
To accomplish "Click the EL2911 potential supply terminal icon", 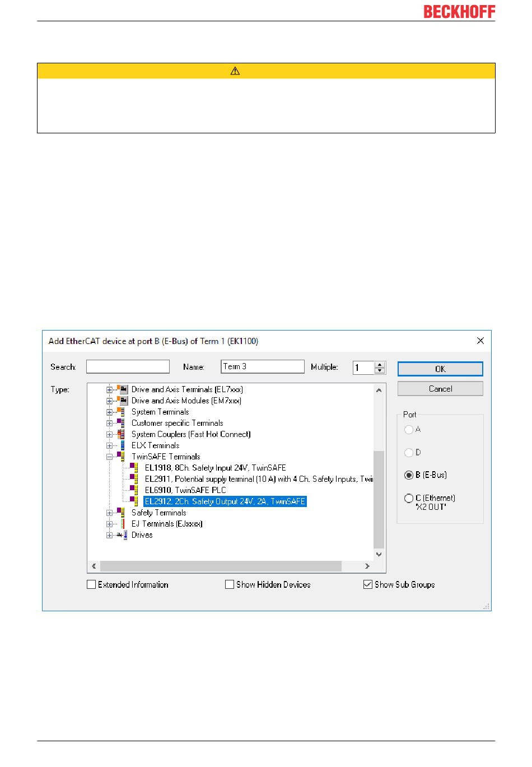I will (x=134, y=479).
